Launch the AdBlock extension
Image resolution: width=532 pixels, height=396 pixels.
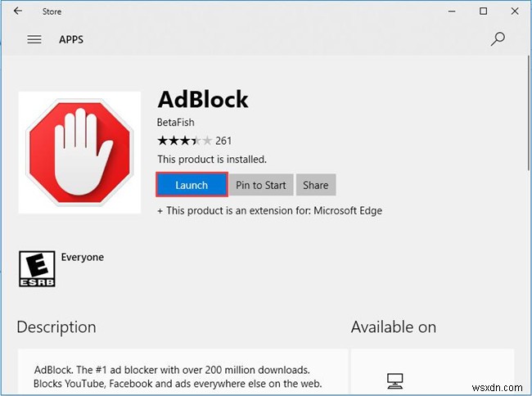[x=192, y=185]
